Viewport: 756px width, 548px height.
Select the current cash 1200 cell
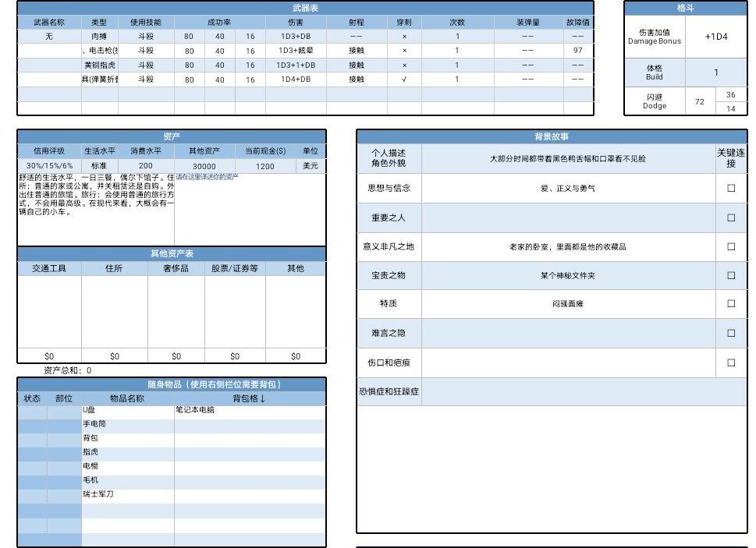[265, 166]
